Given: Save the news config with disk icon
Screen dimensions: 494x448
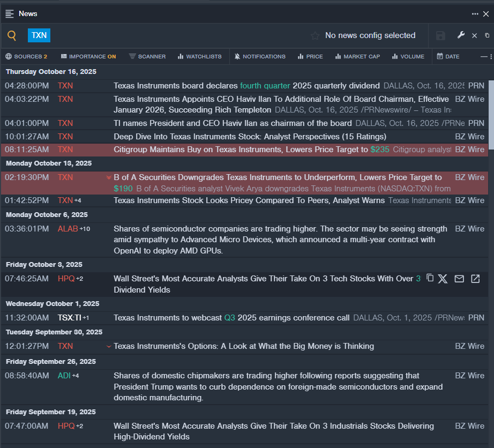Looking at the screenshot, I should point(440,36).
